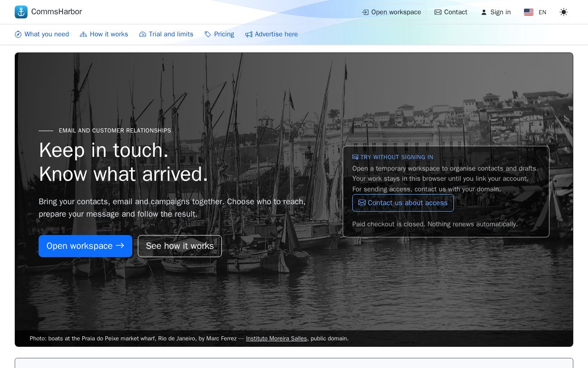Image resolution: width=588 pixels, height=368 pixels.
Task: Open the Instituto Moreira Salles photo credit link
Action: 277,339
